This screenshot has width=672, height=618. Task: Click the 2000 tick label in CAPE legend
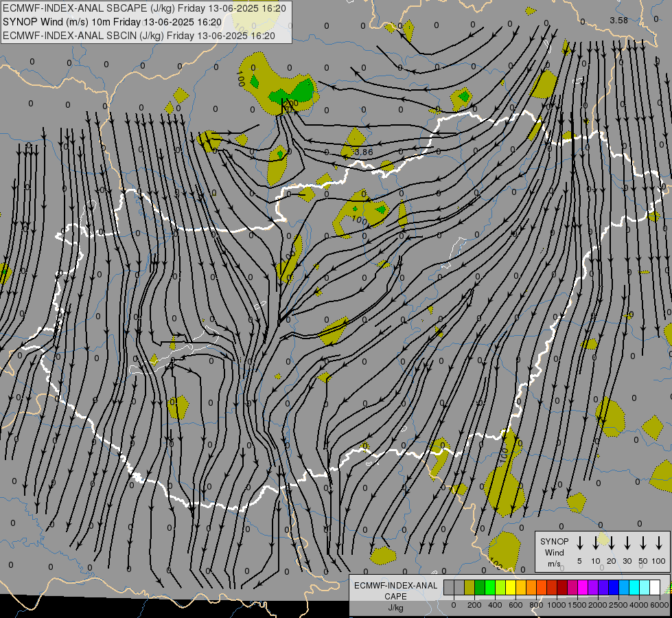tap(598, 605)
